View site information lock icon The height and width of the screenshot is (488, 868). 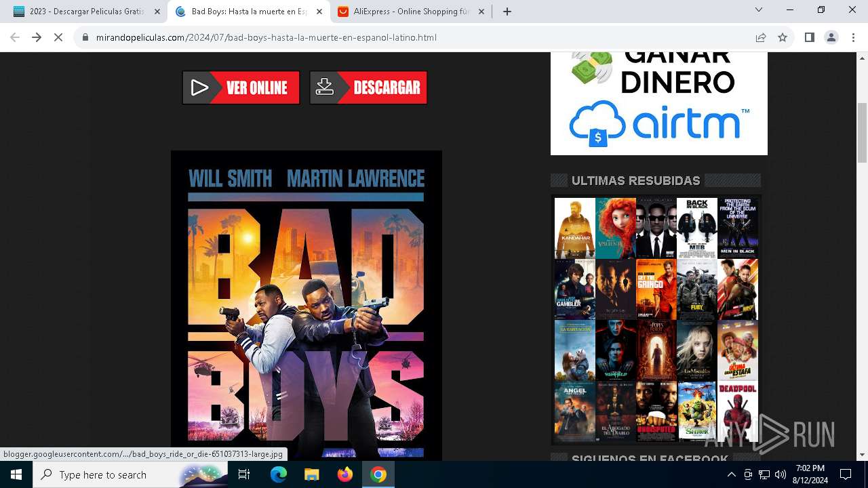pos(85,37)
